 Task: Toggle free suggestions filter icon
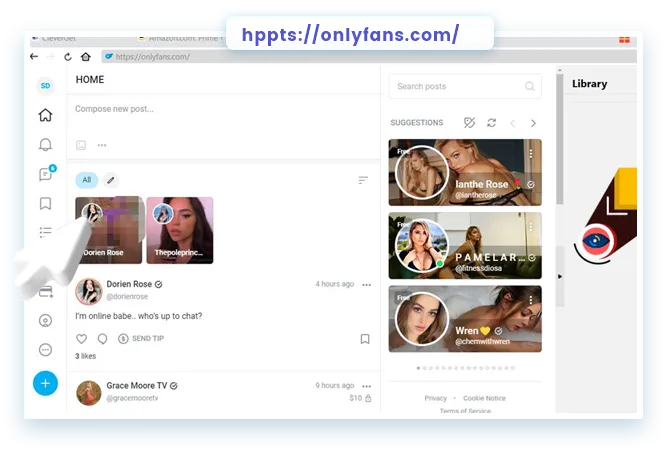coord(469,123)
